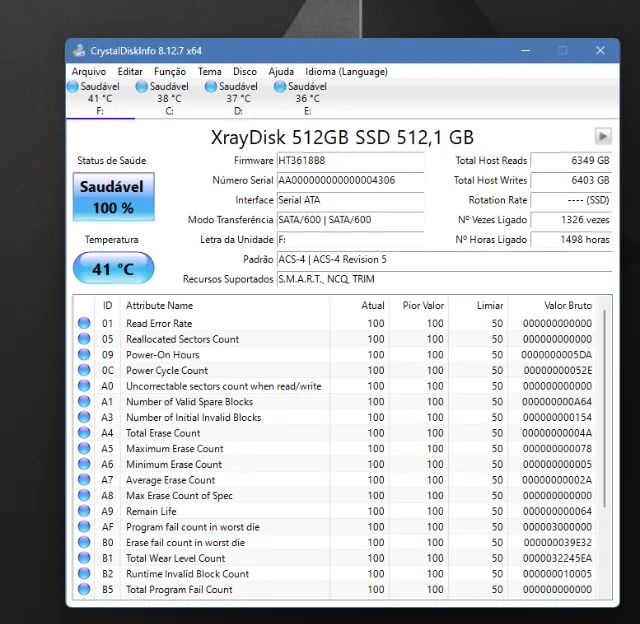Click the 41 °C temperature button
The height and width of the screenshot is (624, 640).
coord(113,269)
